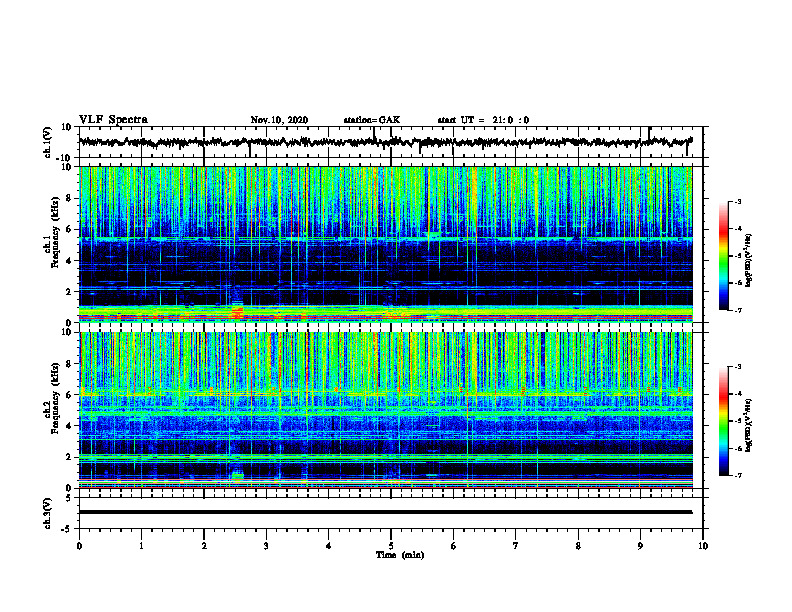Click the "ch.3(V)" axis label
Viewport: 792px width, 612px height.
(x=47, y=513)
